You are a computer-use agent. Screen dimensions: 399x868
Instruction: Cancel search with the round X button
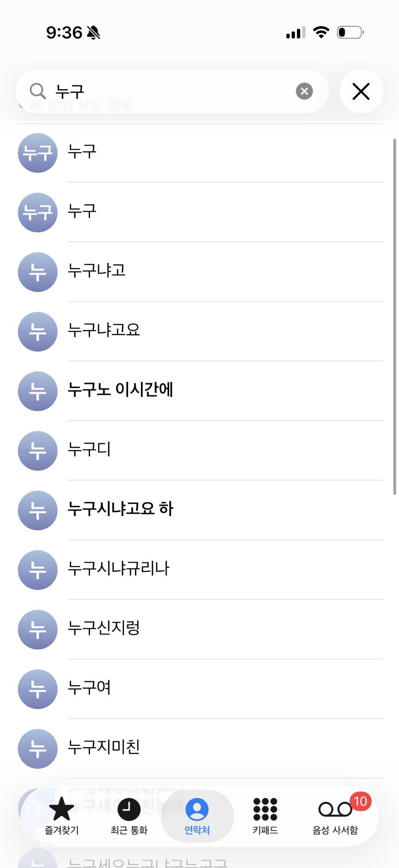tap(361, 91)
